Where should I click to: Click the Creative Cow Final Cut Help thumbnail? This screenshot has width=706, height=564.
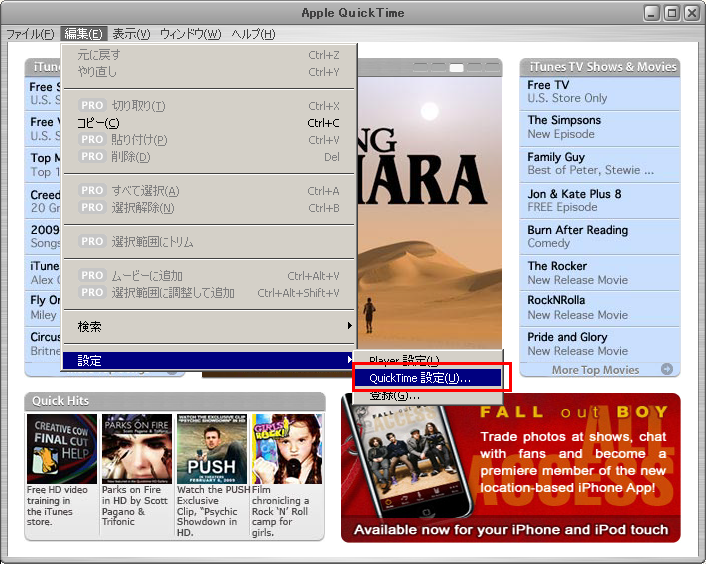point(62,449)
